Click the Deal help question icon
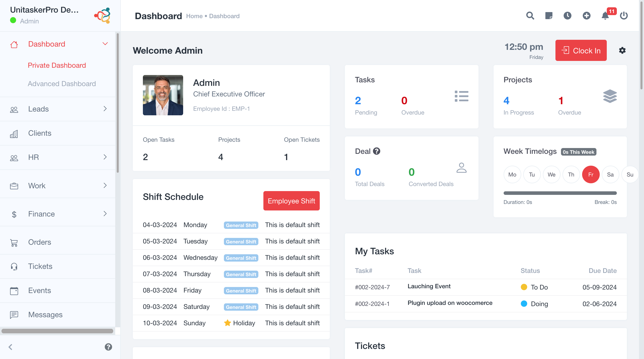 click(377, 151)
